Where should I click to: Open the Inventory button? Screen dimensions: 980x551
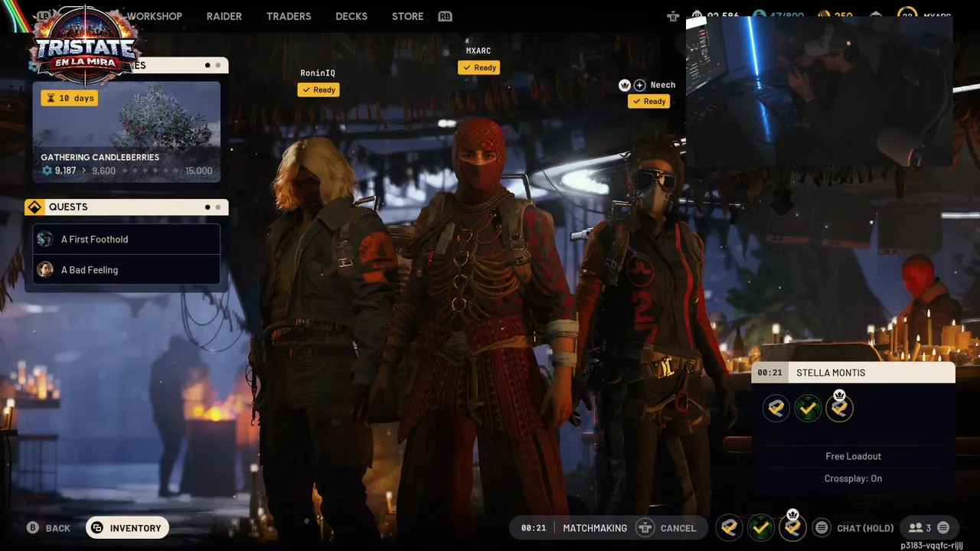point(127,527)
